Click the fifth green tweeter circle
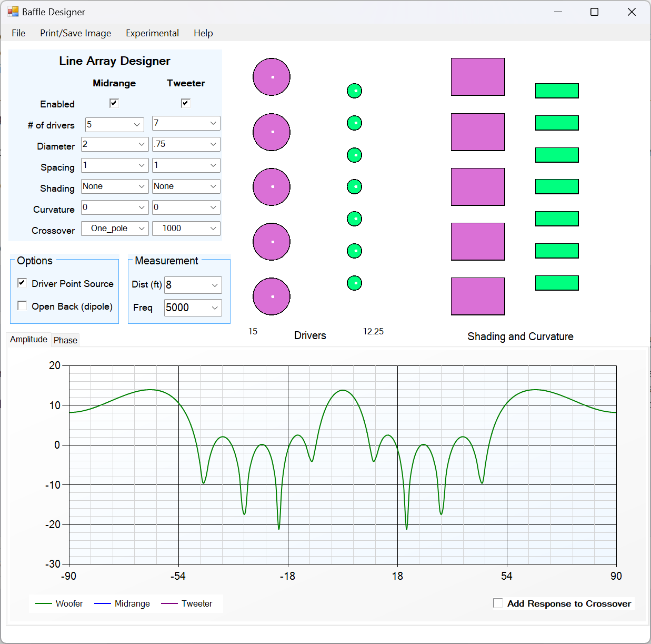The width and height of the screenshot is (651, 644). (x=355, y=219)
